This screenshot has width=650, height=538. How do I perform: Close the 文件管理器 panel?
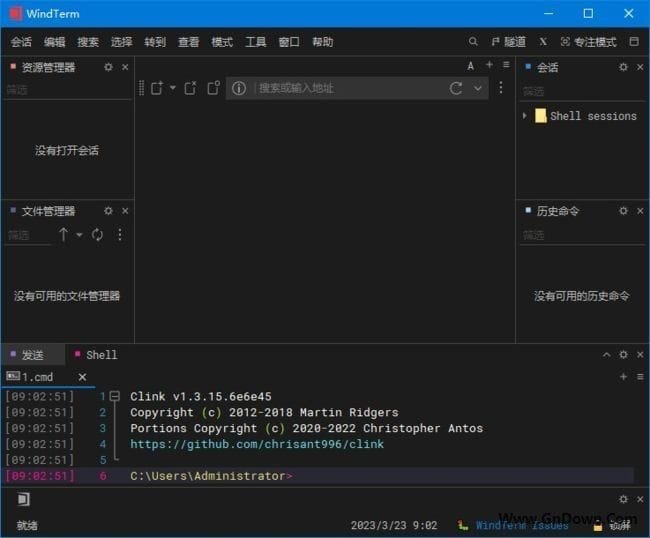click(x=125, y=211)
